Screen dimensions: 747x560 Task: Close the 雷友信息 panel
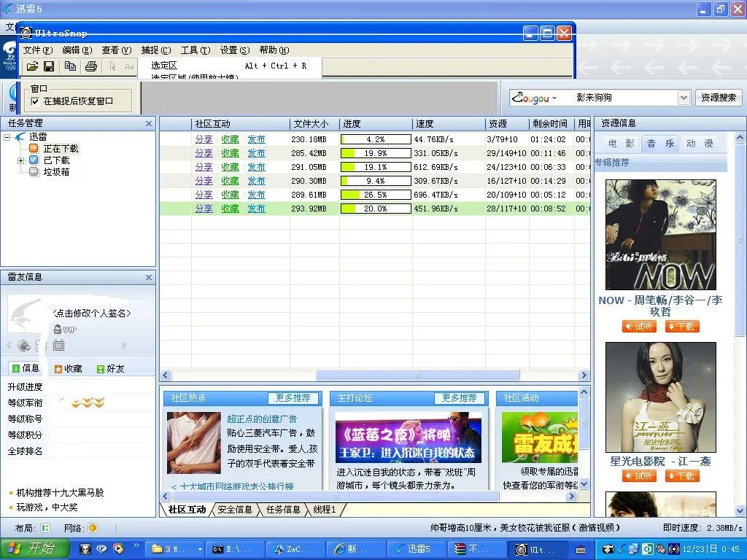click(149, 277)
